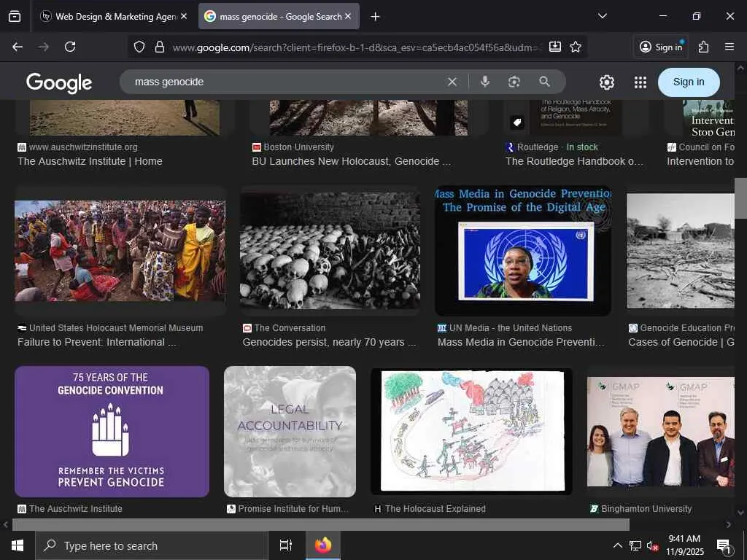747x560 pixels.
Task: Click the forward navigation arrow
Action: click(44, 47)
